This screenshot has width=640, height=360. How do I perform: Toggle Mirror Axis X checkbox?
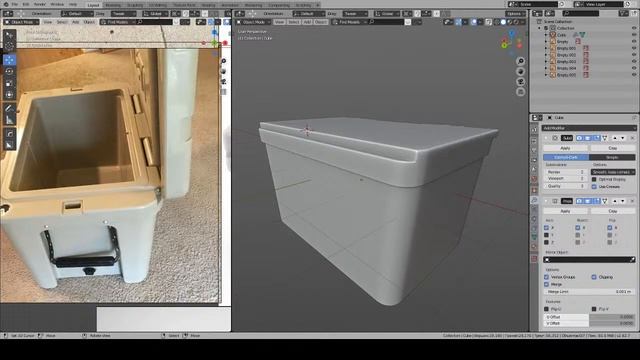coord(547,228)
